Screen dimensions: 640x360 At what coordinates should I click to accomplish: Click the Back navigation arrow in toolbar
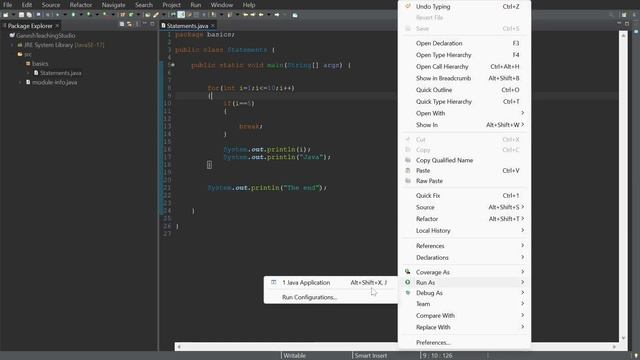(x=261, y=15)
